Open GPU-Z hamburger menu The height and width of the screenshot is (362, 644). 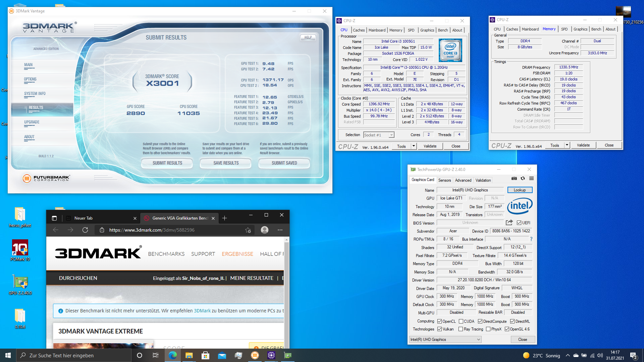click(531, 179)
